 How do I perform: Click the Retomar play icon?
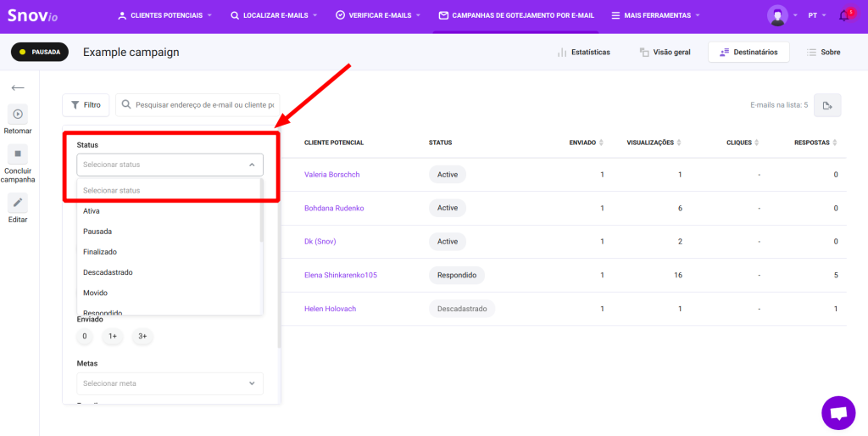coord(18,115)
